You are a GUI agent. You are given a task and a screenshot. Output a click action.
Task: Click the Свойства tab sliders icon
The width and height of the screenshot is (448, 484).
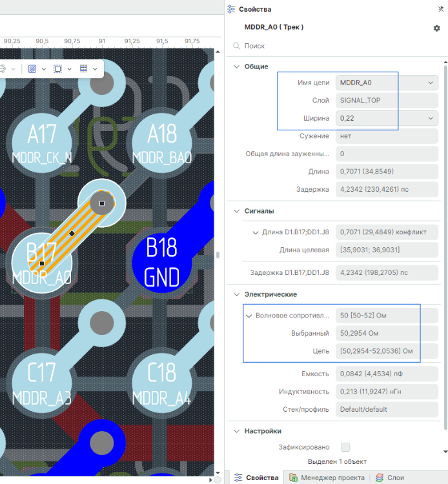coord(238,478)
